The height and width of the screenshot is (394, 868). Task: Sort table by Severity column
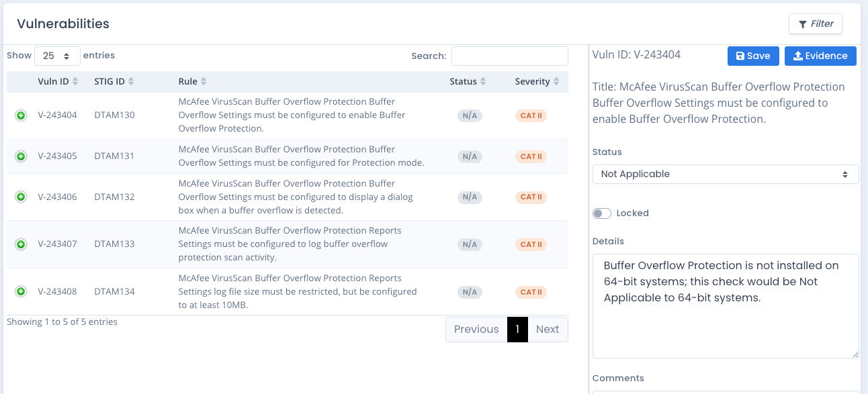[537, 82]
